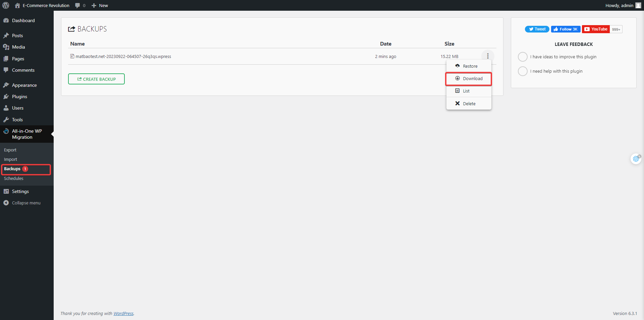Click the admin user avatar
The height and width of the screenshot is (320, 644).
point(638,5)
